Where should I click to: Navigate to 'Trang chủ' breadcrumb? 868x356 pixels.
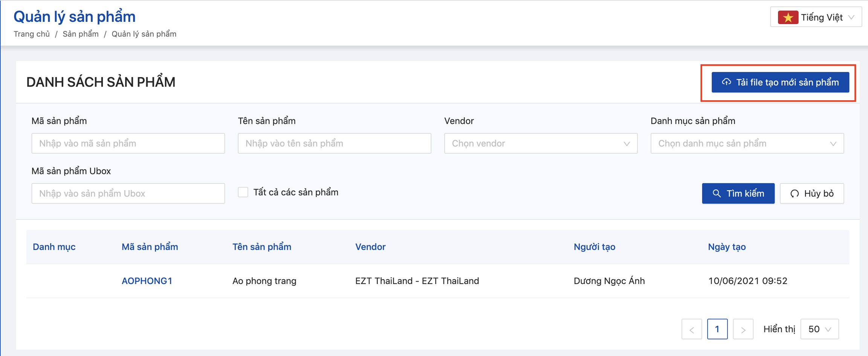[32, 34]
